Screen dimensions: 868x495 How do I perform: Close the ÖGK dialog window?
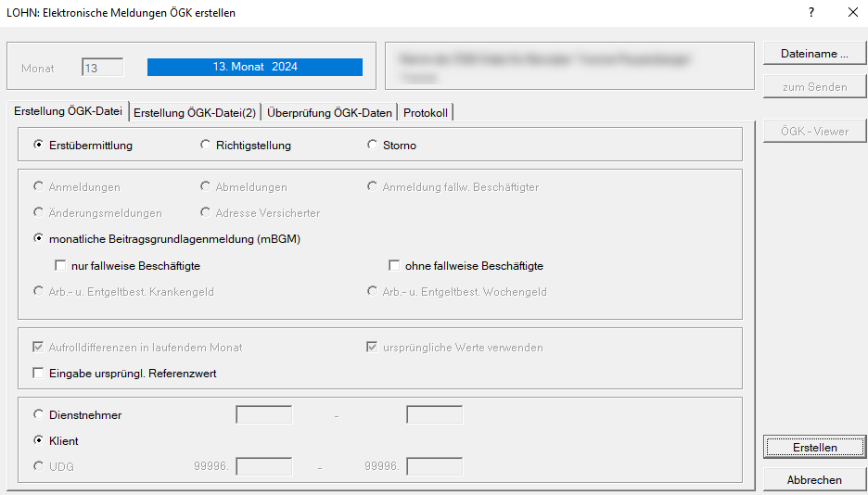852,13
